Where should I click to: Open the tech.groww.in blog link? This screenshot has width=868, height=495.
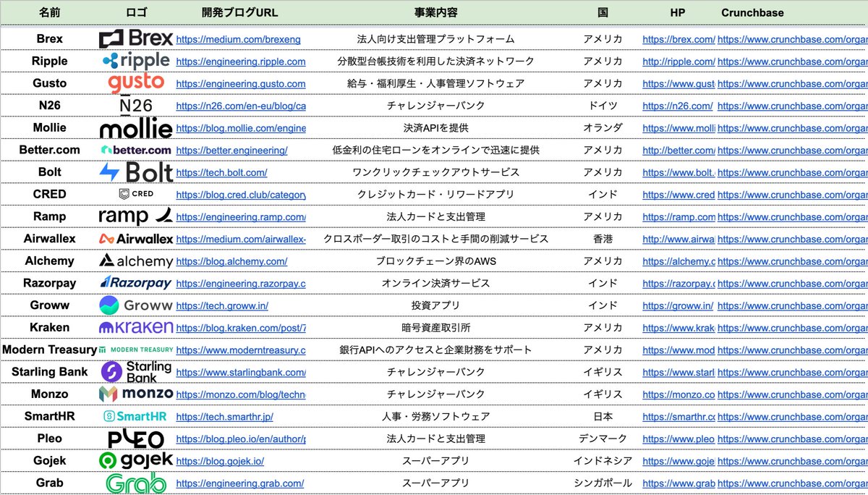click(221, 305)
